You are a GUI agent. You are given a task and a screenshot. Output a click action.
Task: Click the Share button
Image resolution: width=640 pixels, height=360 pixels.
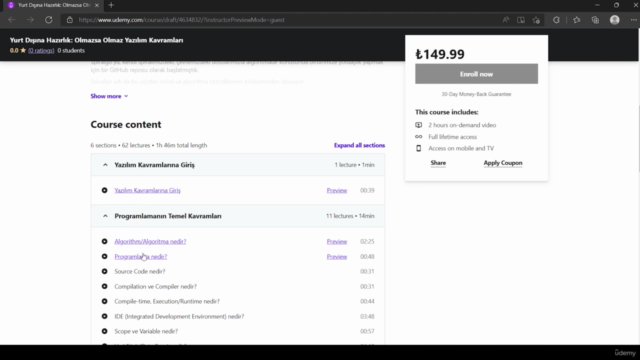pyautogui.click(x=438, y=163)
